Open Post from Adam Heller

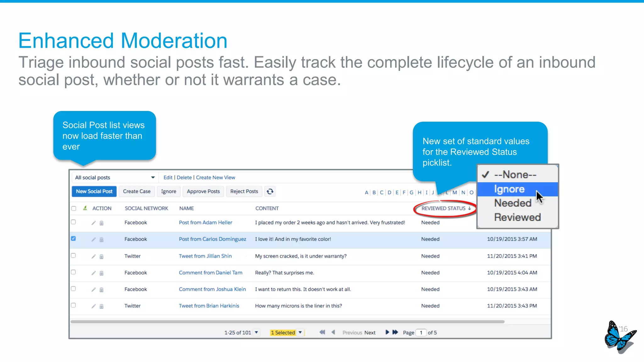click(x=206, y=222)
